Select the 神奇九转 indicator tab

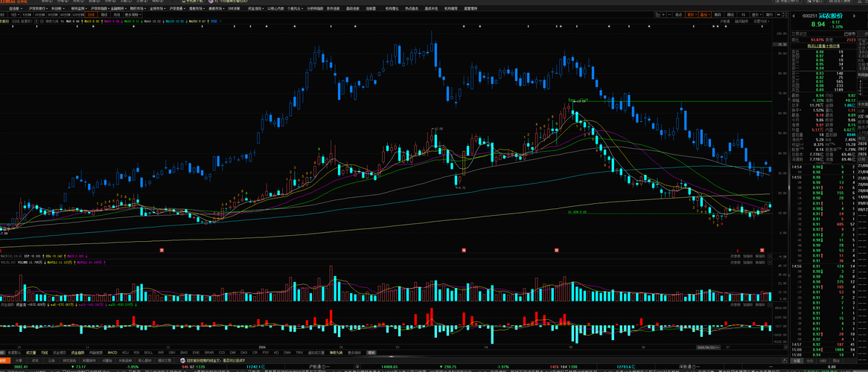click(335, 353)
